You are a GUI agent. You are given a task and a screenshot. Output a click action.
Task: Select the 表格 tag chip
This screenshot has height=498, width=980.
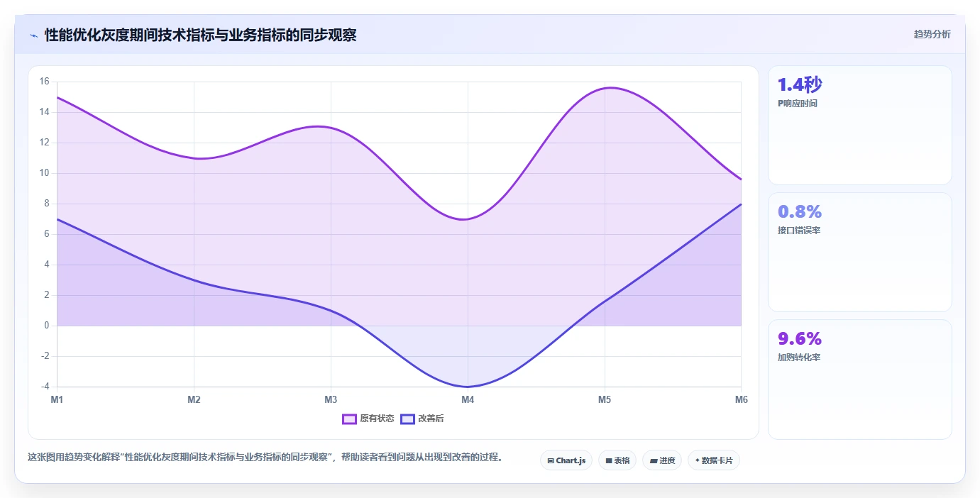click(x=617, y=460)
